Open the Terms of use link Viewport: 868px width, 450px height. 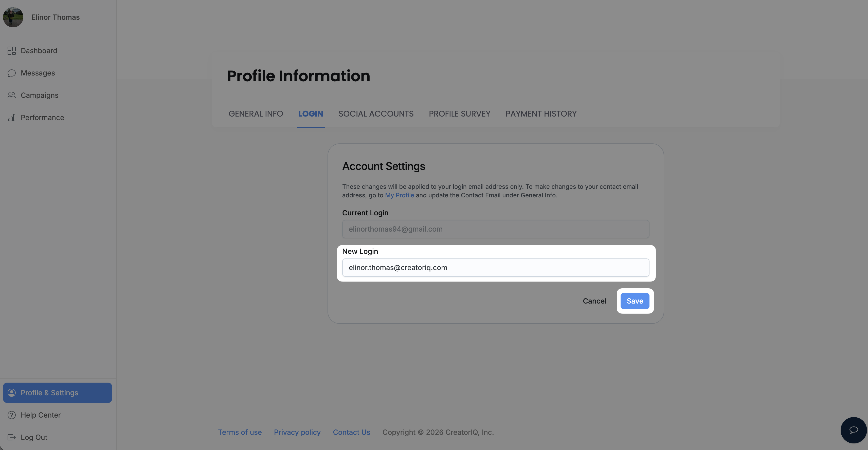tap(240, 433)
